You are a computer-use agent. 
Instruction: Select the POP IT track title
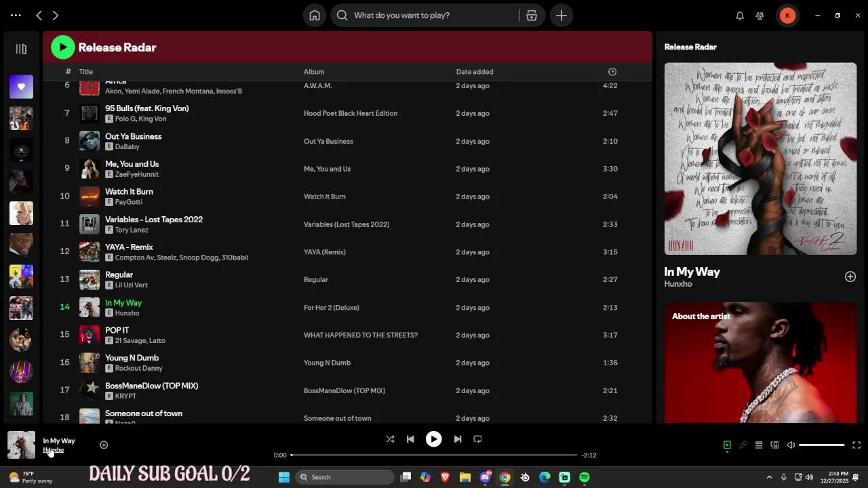[117, 331]
